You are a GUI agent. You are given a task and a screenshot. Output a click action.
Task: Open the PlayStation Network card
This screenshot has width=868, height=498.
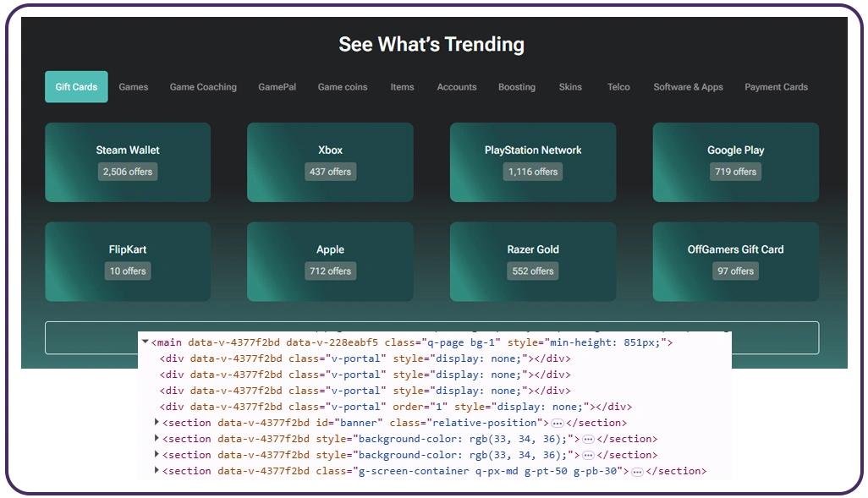coord(533,161)
